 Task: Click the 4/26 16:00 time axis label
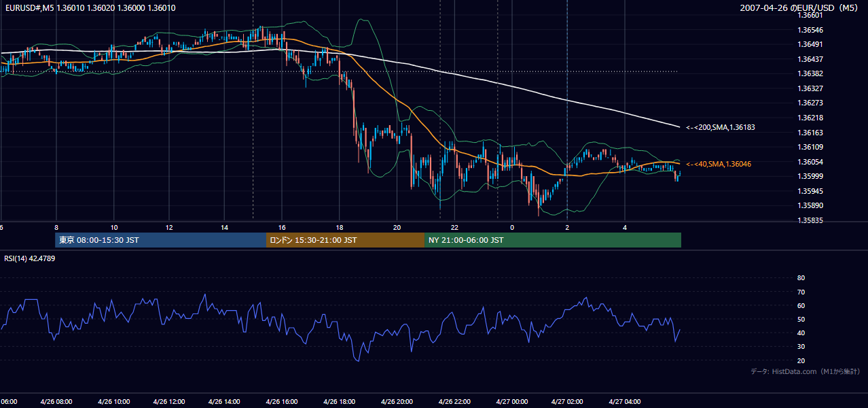coord(282,402)
